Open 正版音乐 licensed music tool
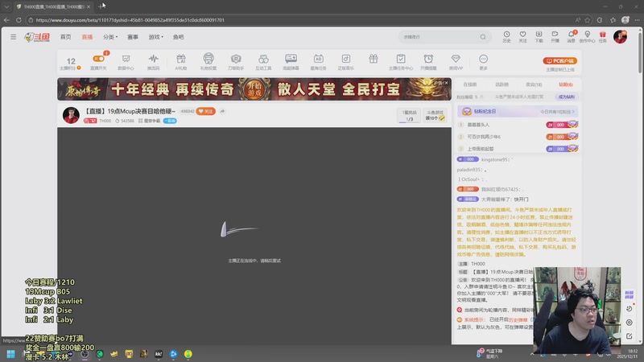The height and width of the screenshot is (362, 644). (x=346, y=62)
